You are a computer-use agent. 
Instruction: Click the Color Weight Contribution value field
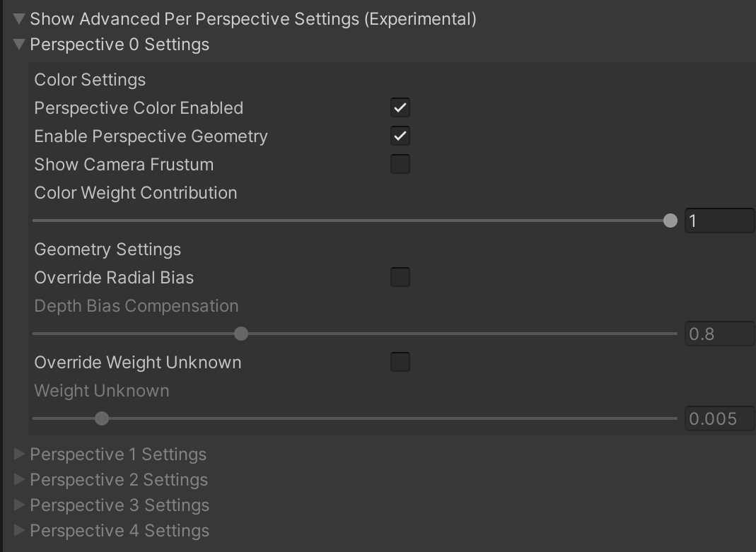click(x=719, y=221)
